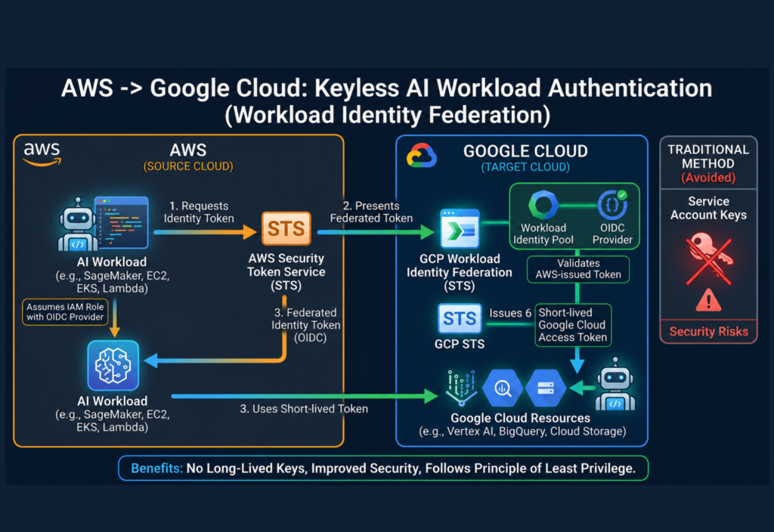Click the 'TRADITIONAL METHOD (Avoided)' header

pos(708,163)
